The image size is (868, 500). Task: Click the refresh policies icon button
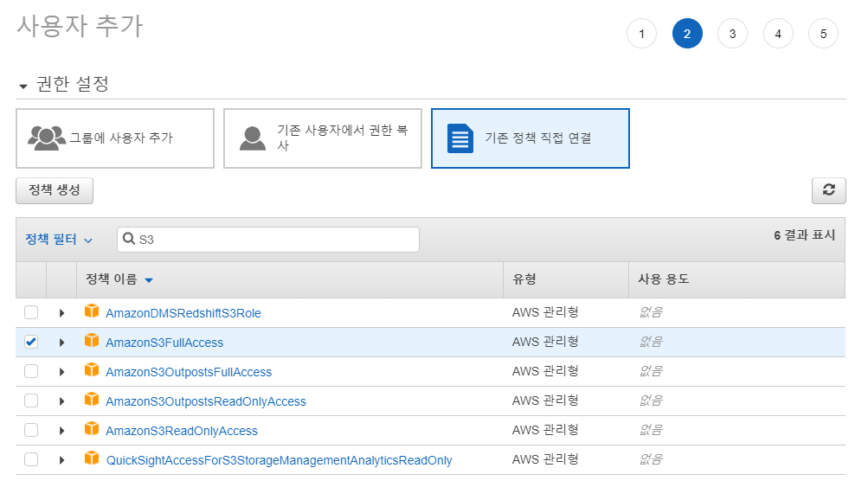click(x=828, y=190)
